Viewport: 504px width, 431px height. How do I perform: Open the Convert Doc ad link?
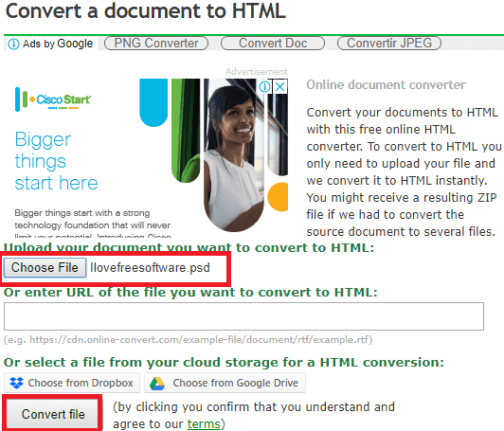(273, 43)
